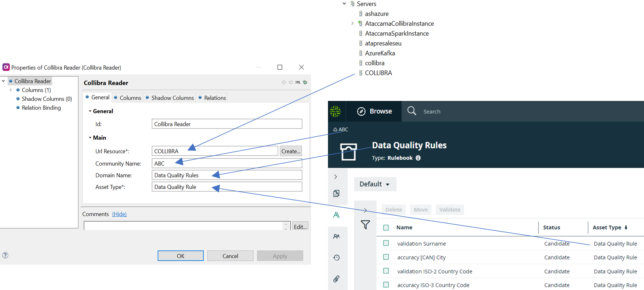
Task: Click the Hide comments link
Action: pyautogui.click(x=119, y=214)
